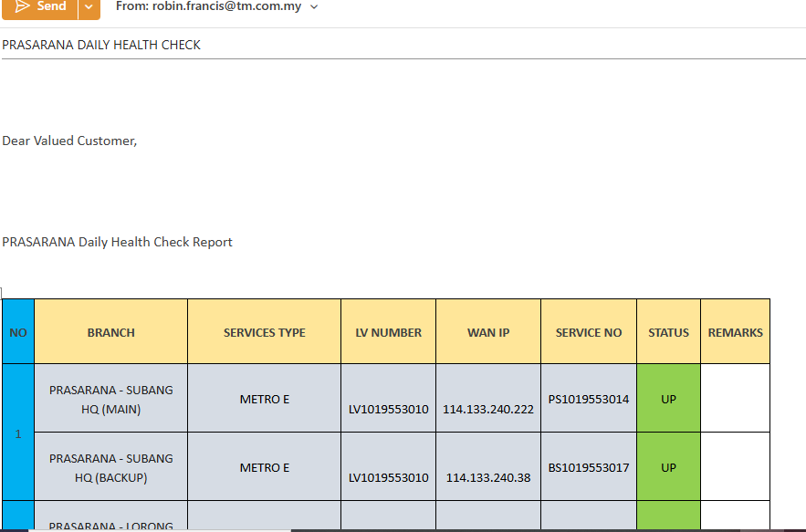Click the Dear Valued Customer line
The height and width of the screenshot is (532, 806).
[x=69, y=141]
